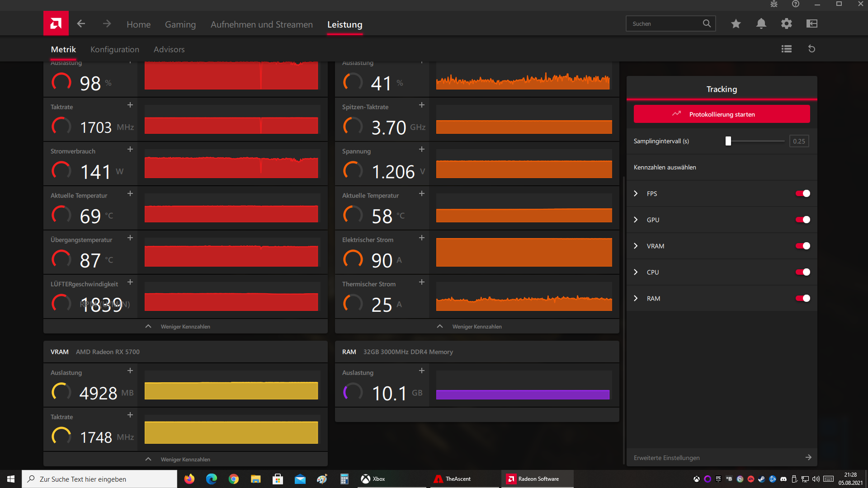Viewport: 868px width, 488px height.
Task: Open the Konfiguration sub-tab
Action: tap(115, 49)
